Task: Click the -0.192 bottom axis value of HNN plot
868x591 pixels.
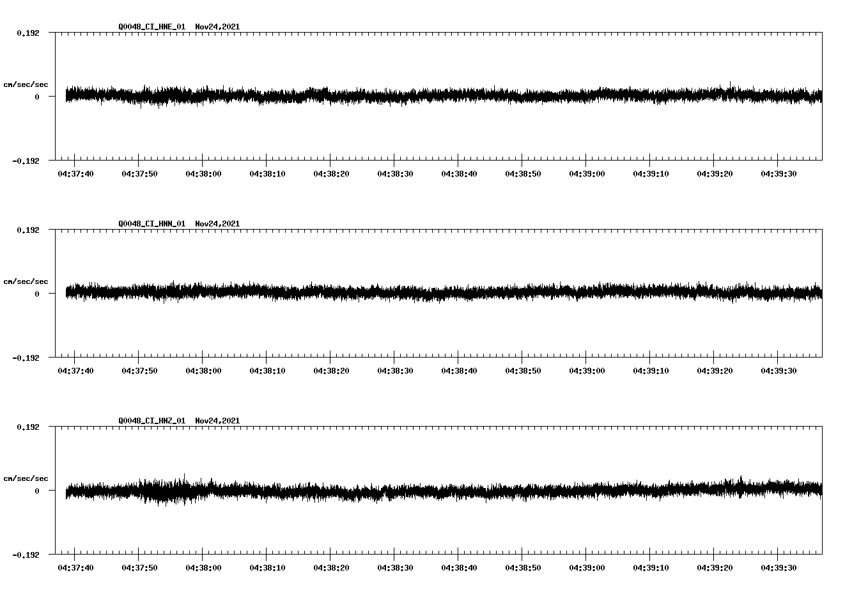Action: (26, 358)
